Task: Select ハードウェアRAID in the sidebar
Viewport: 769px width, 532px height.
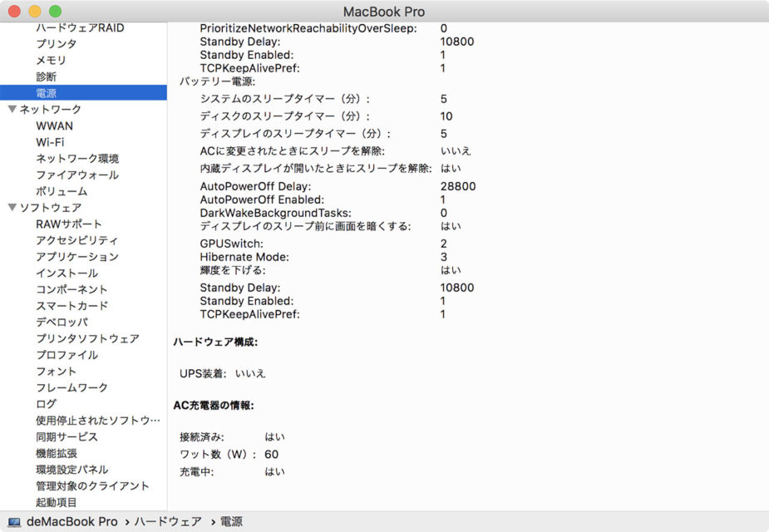Action: pyautogui.click(x=80, y=28)
